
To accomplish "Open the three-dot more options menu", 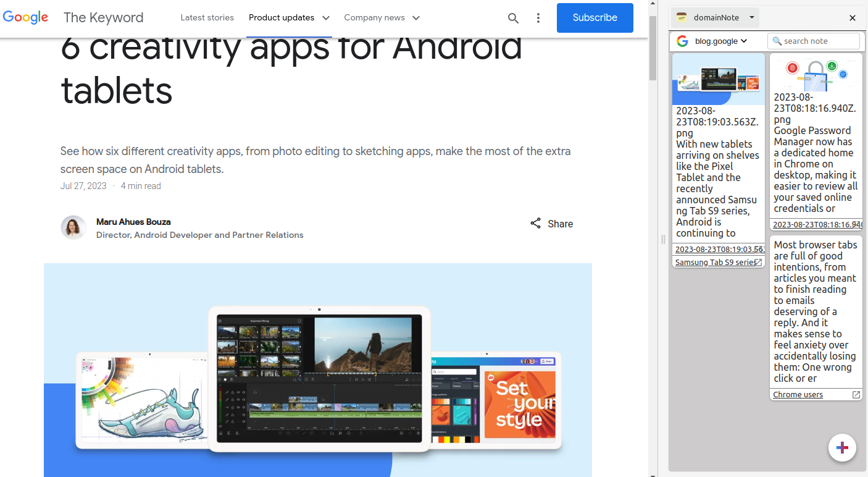I will click(538, 18).
